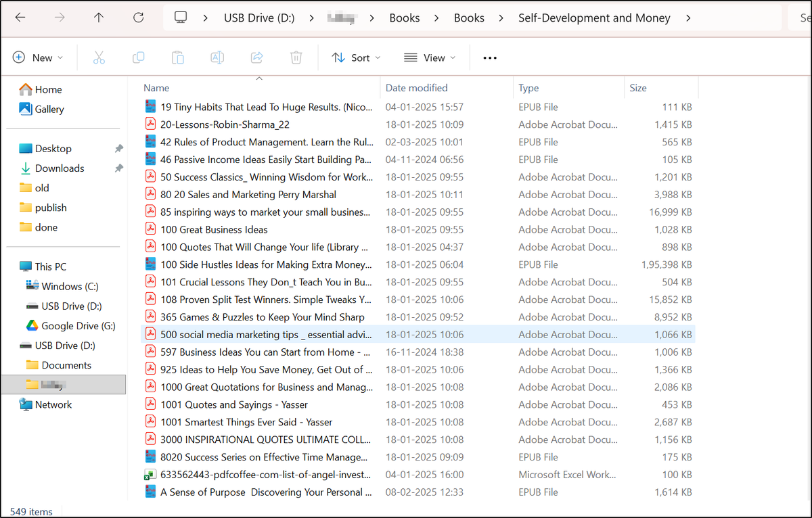This screenshot has width=812, height=518.
Task: Click the chevron before Self-Development and Money breadcrumb
Action: point(501,18)
